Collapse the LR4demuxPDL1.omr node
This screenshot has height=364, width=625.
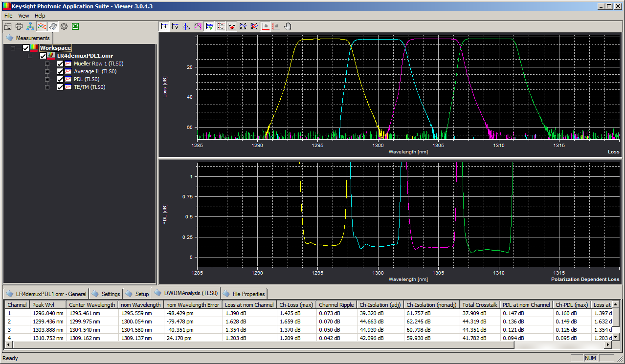(30, 55)
